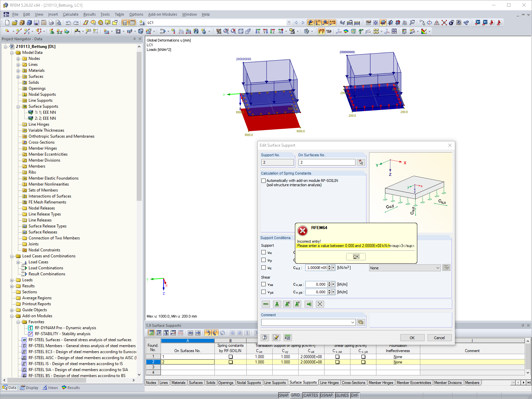The image size is (532, 399).
Task: Click the On Surfaces No. input field
Action: 327,162
